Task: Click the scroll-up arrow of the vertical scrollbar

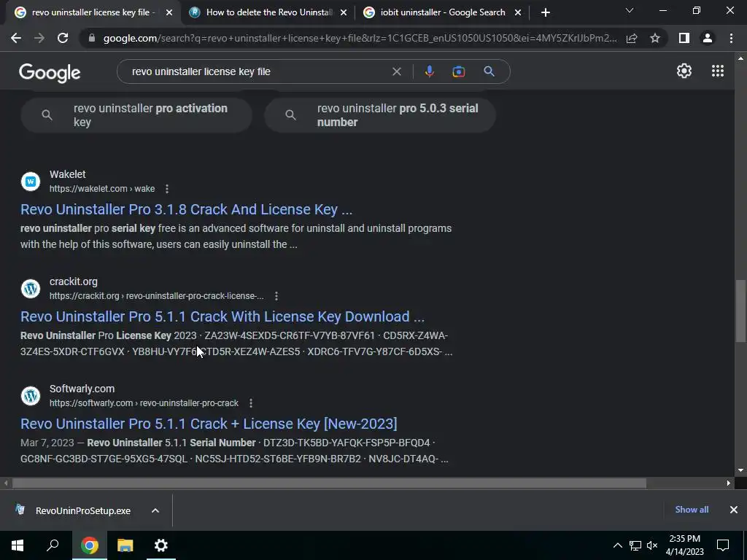Action: tap(740, 58)
